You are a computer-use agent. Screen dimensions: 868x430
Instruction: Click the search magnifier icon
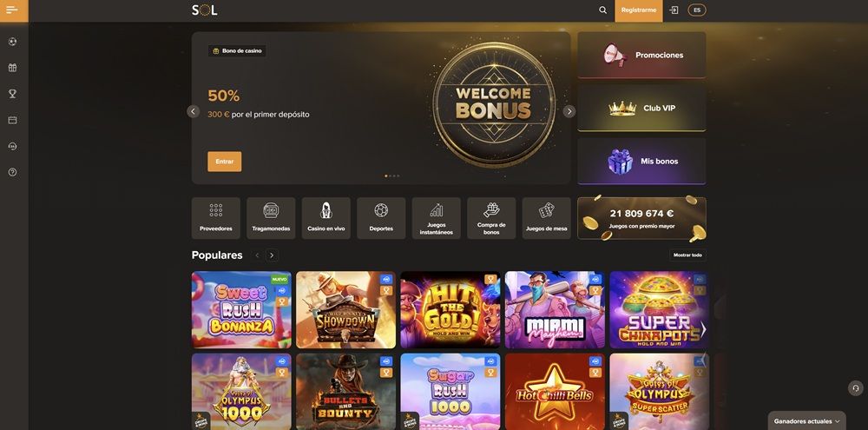coord(603,10)
